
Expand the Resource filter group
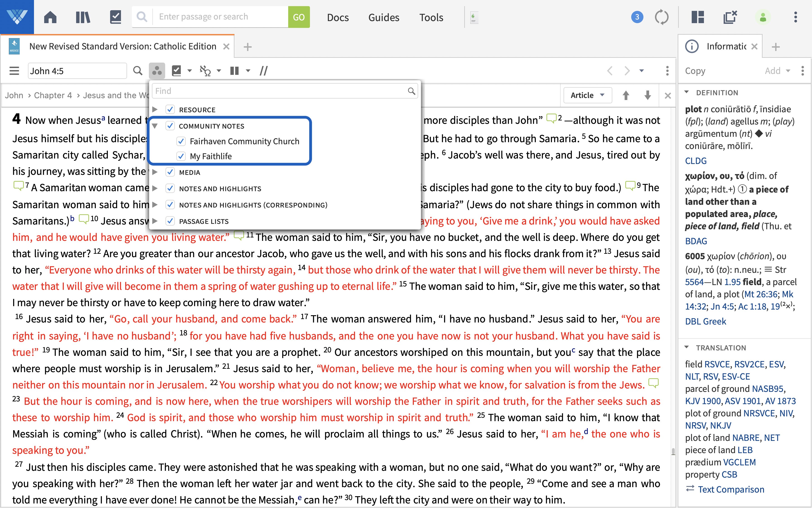(155, 110)
